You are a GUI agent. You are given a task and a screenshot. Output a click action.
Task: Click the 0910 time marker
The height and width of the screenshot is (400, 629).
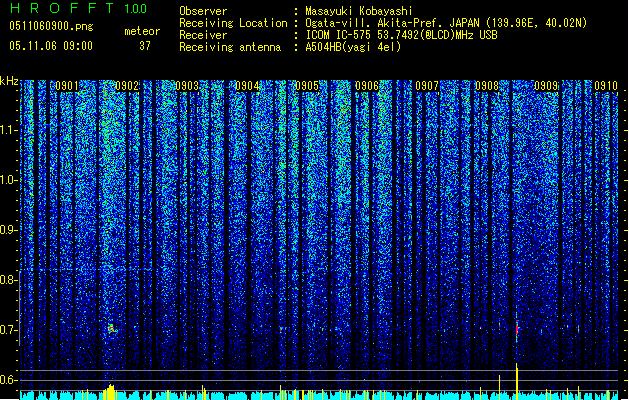pyautogui.click(x=606, y=86)
